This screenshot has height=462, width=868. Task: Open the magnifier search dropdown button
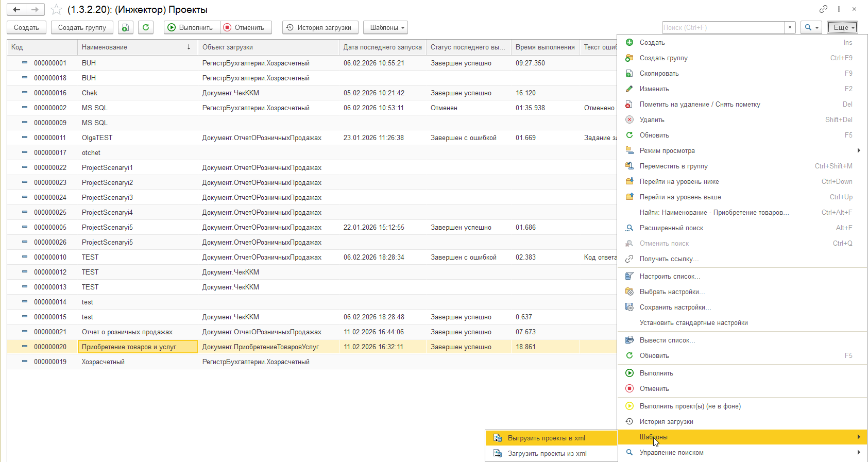tap(811, 27)
